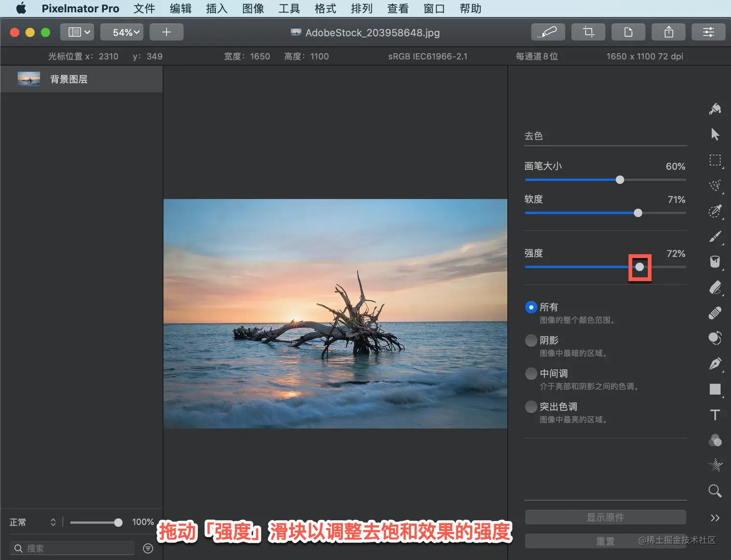Open the ML Enhance pen toolbar button

click(548, 32)
